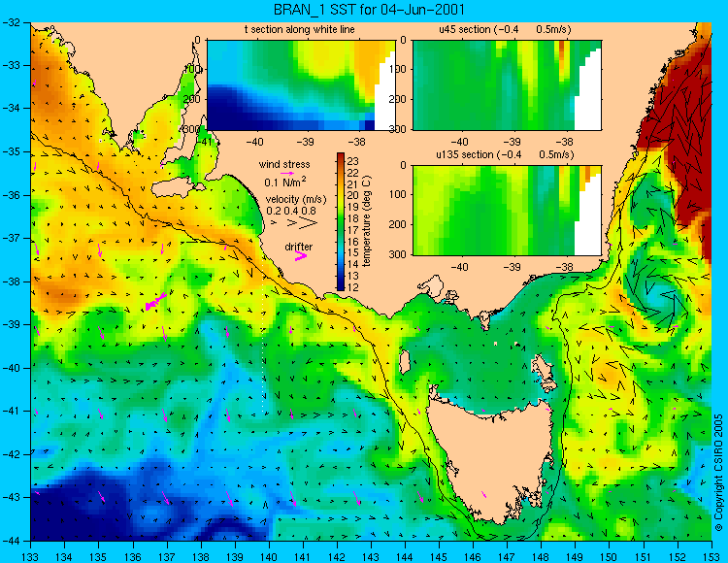Click the -44 latitude tick label

(11, 541)
